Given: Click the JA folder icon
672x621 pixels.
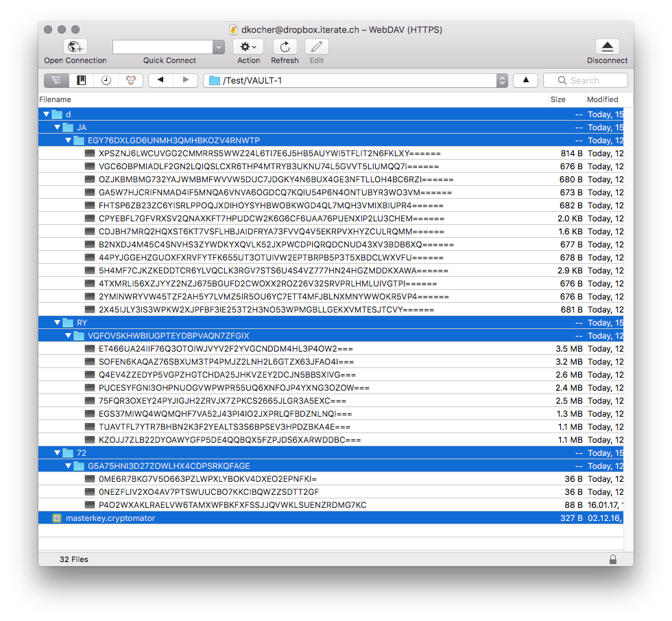Looking at the screenshot, I should click(68, 127).
